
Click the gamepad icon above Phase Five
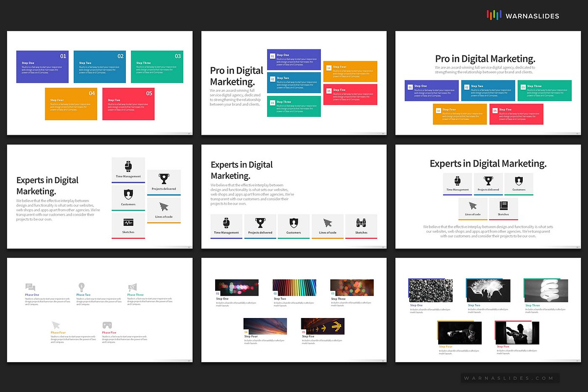click(107, 325)
